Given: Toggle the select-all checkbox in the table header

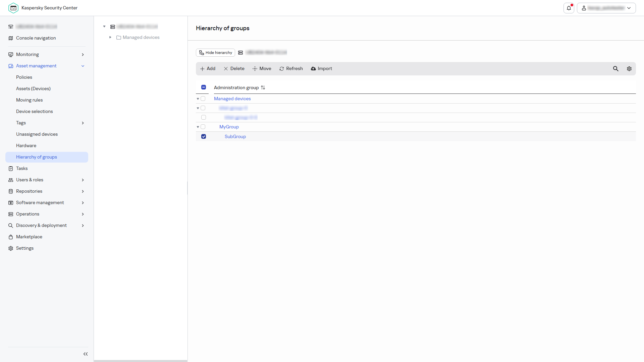Looking at the screenshot, I should click(x=204, y=87).
